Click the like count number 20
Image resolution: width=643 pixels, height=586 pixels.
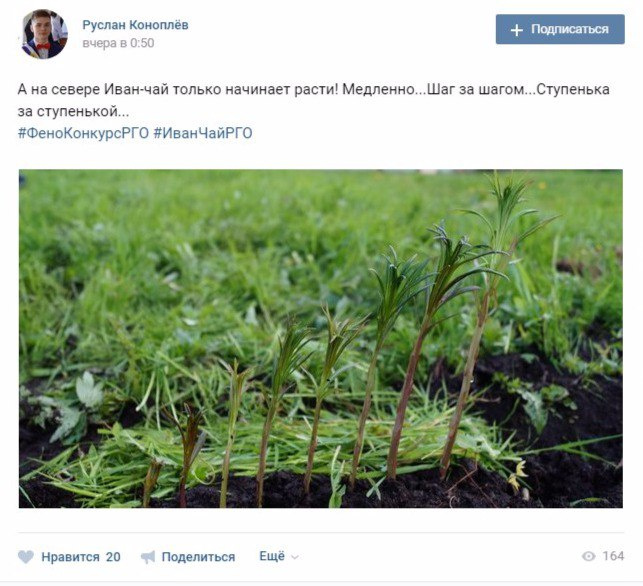(113, 556)
